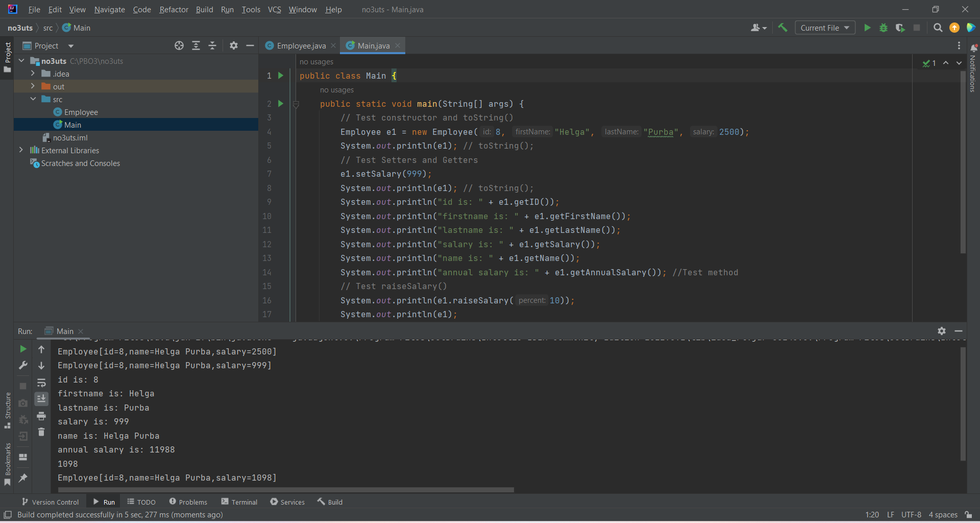This screenshot has height=523, width=980.
Task: Open the Current File configuration dropdown
Action: (824, 28)
